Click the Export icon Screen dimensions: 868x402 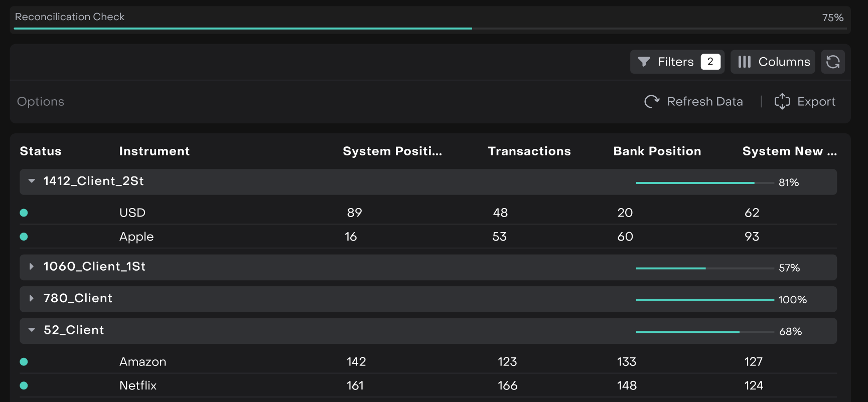pyautogui.click(x=782, y=102)
